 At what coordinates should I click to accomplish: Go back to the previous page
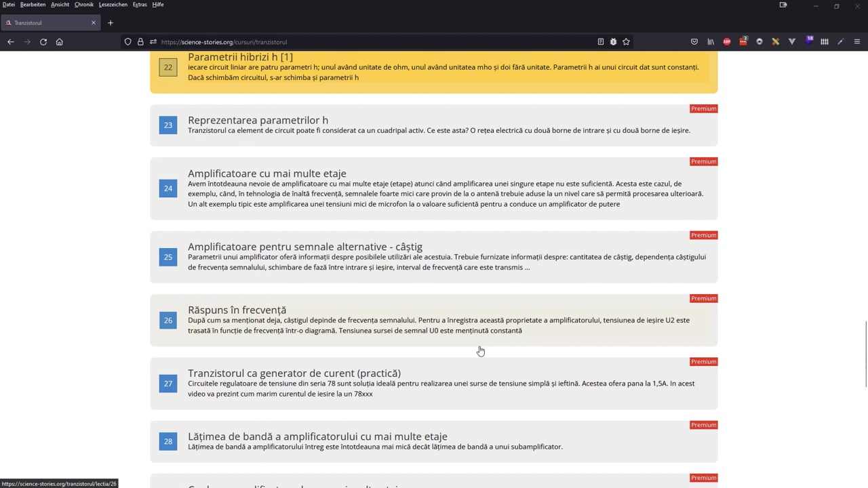10,41
